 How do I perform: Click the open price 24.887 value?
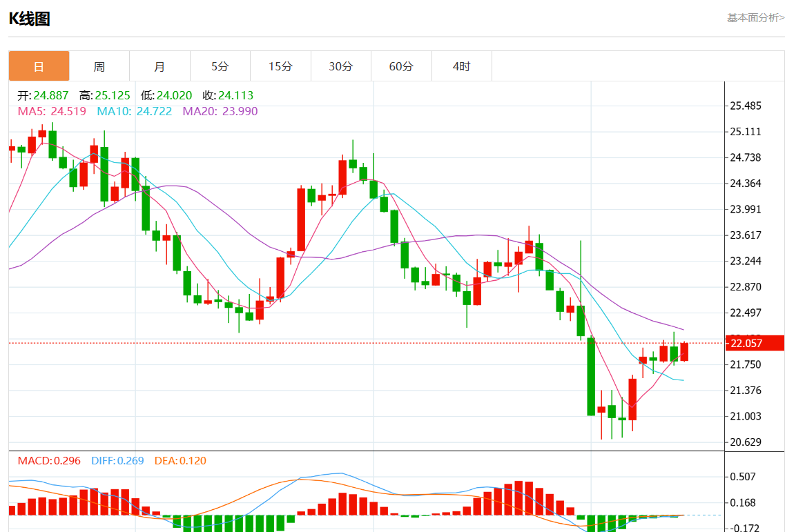(51, 95)
